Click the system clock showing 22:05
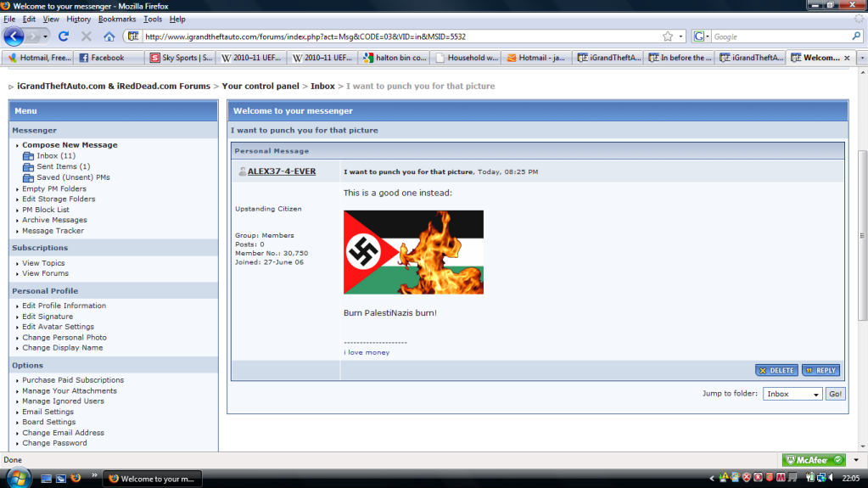Image resolution: width=868 pixels, height=488 pixels. [x=851, y=478]
